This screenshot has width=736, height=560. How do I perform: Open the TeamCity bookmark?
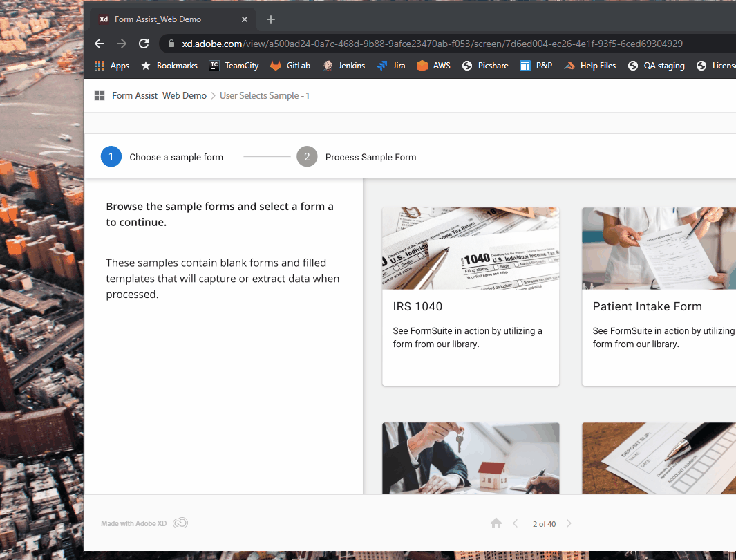point(234,66)
